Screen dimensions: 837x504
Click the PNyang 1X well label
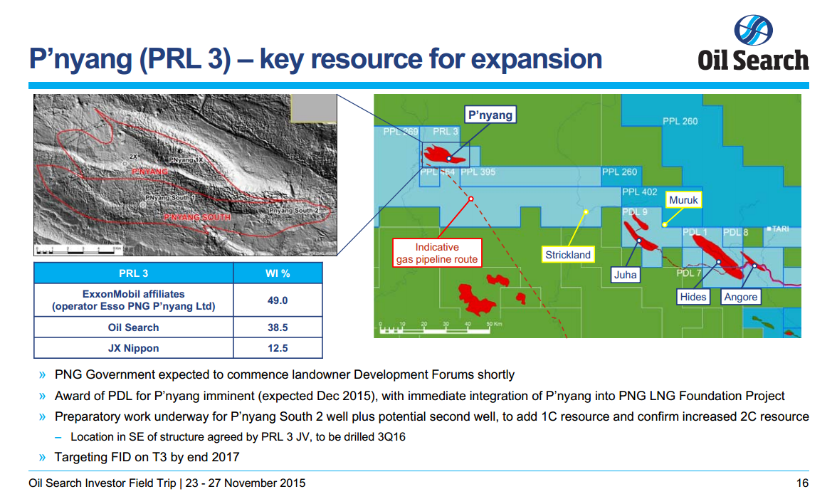(x=186, y=160)
